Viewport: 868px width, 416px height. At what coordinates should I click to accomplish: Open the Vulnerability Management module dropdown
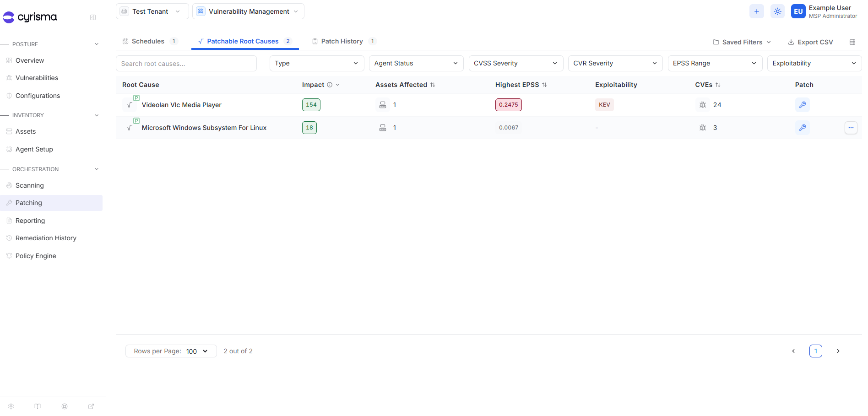click(x=248, y=11)
